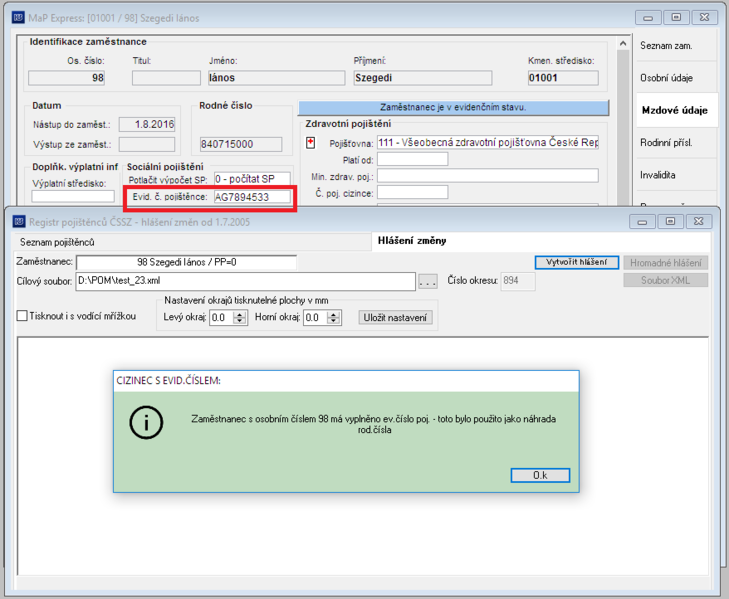Click the dialog message about osobním číslem 98

pyautogui.click(x=373, y=424)
